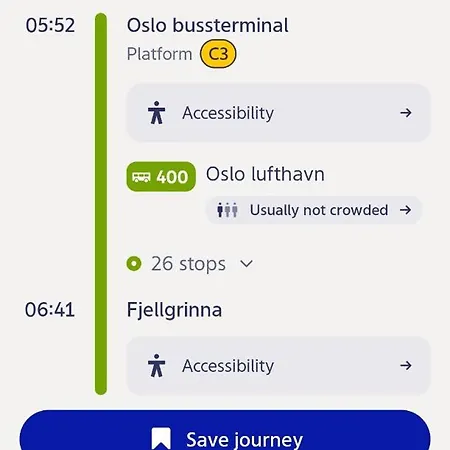This screenshot has width=450, height=450.
Task: Open the Usually not crowded details
Action: point(314,210)
